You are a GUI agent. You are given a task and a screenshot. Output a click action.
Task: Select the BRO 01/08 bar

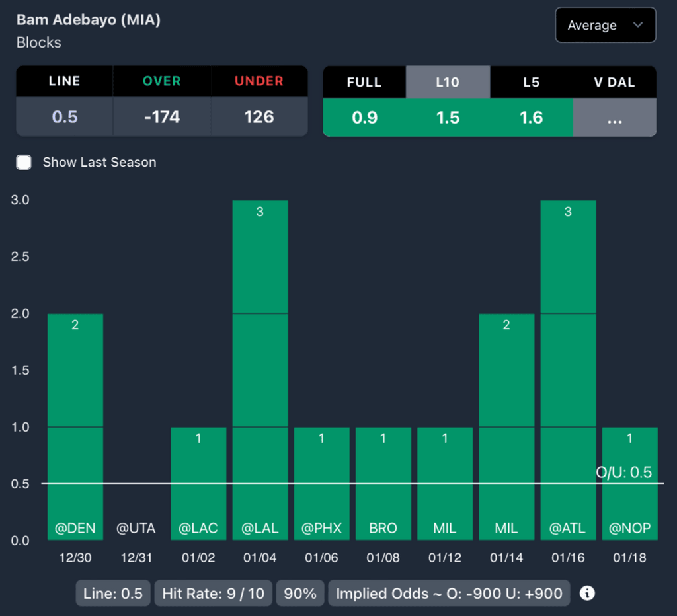tap(383, 483)
